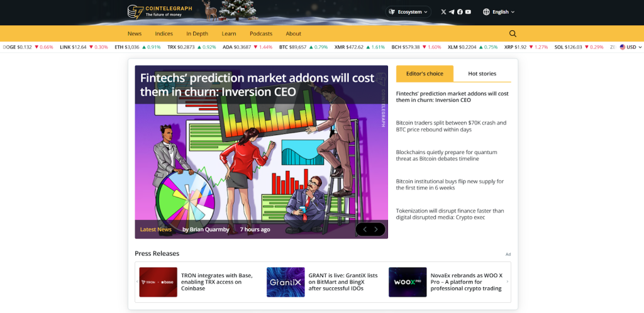Viewport: 644px width, 313px height.
Task: Open the Indices menu
Action: point(164,34)
